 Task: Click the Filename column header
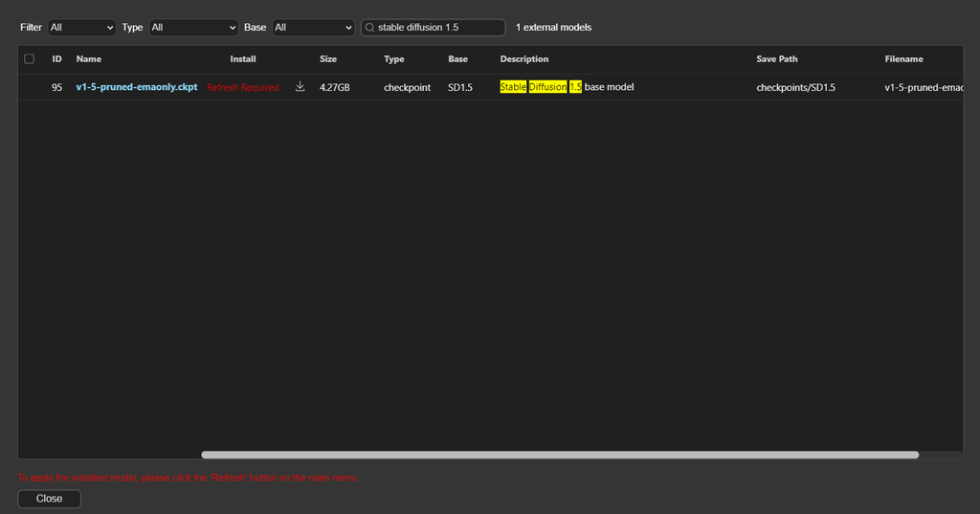coord(903,59)
